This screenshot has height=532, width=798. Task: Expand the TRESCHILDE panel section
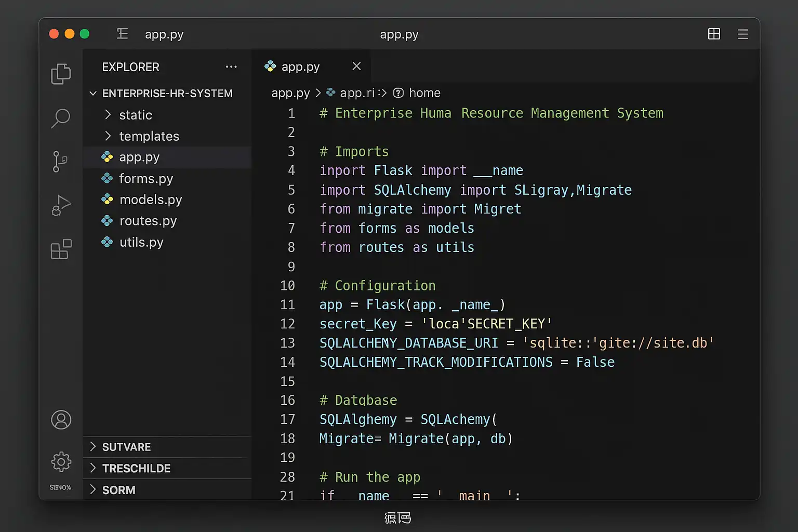pos(136,469)
